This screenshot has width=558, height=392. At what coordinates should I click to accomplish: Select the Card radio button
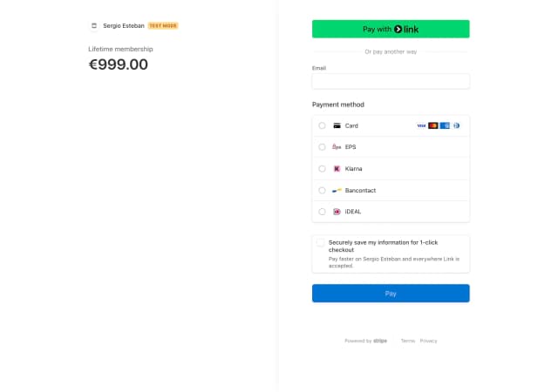[322, 125]
